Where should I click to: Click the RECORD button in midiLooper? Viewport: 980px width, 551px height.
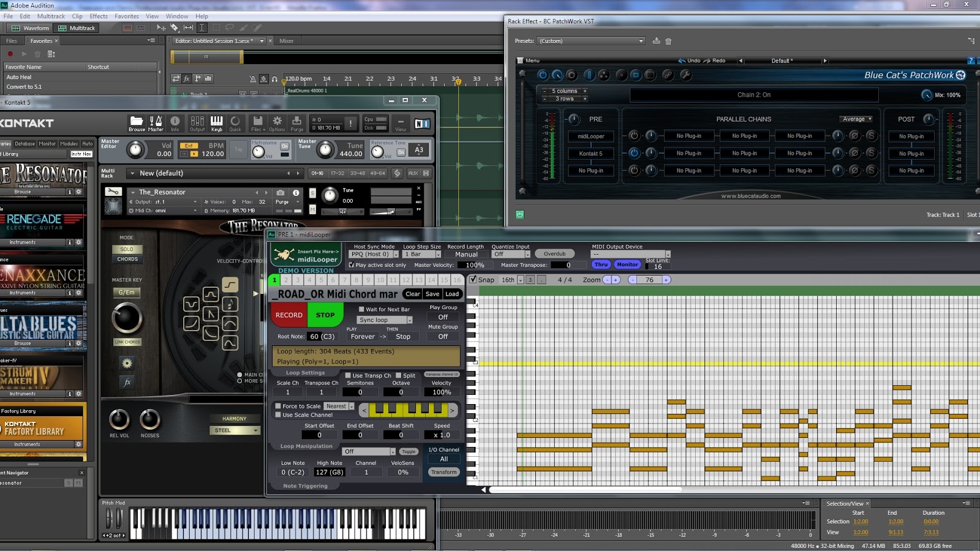(288, 315)
